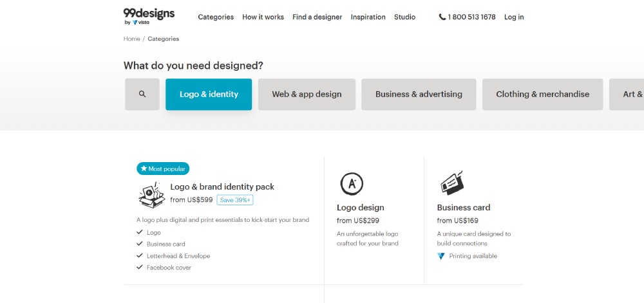This screenshot has width=644, height=303.
Task: Open the category search icon button
Action: click(x=142, y=94)
